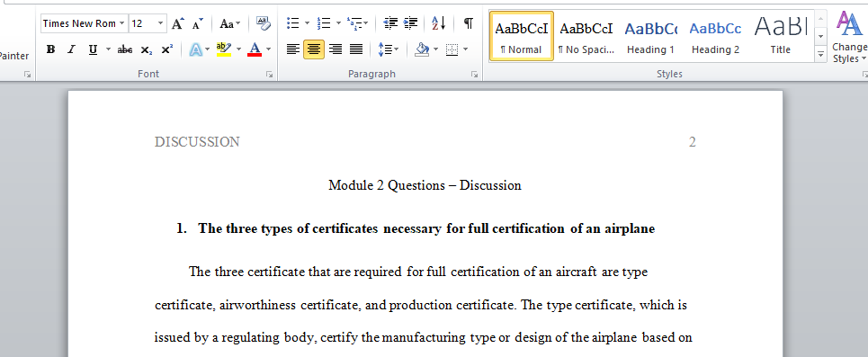Screen dimensions: 868x357
Task: Select the No Spacing style
Action: [586, 35]
